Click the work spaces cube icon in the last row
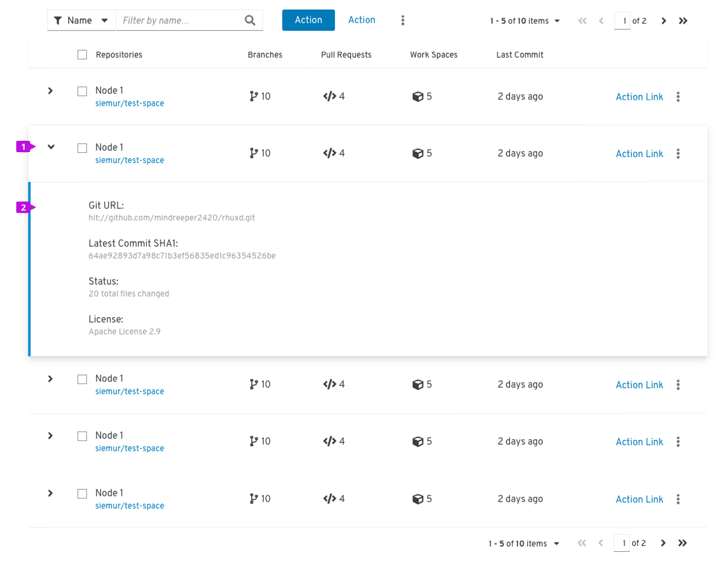Viewport: 728px width, 574px height. pos(418,499)
